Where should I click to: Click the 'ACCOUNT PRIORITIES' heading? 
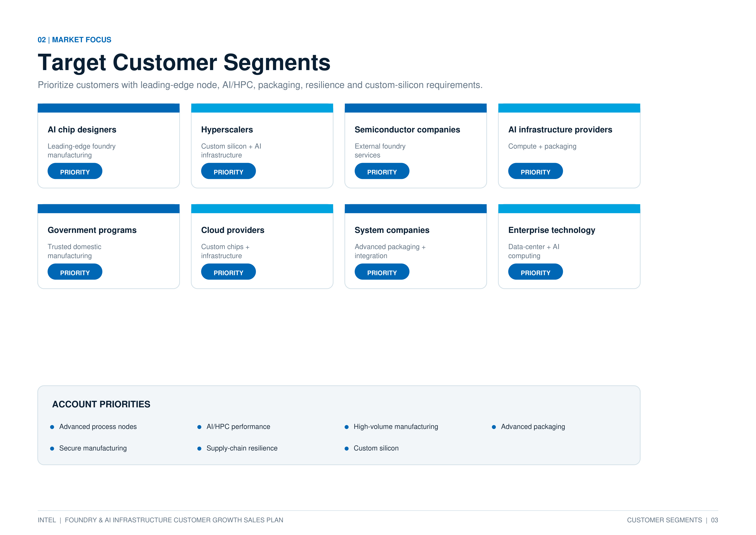click(x=101, y=404)
